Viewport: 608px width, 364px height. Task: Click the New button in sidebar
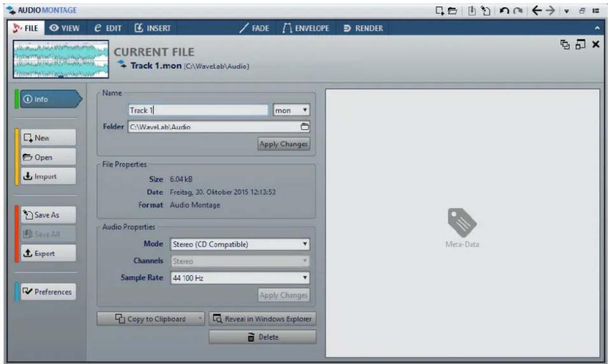click(48, 137)
